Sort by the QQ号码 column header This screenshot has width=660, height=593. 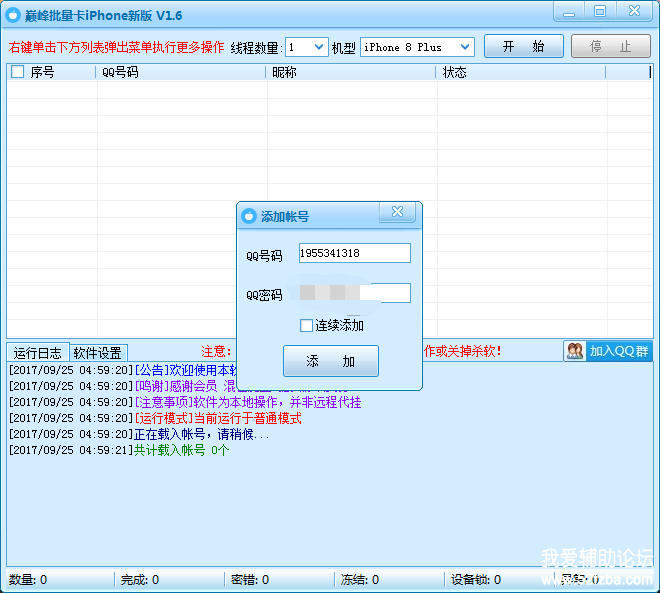(181, 72)
